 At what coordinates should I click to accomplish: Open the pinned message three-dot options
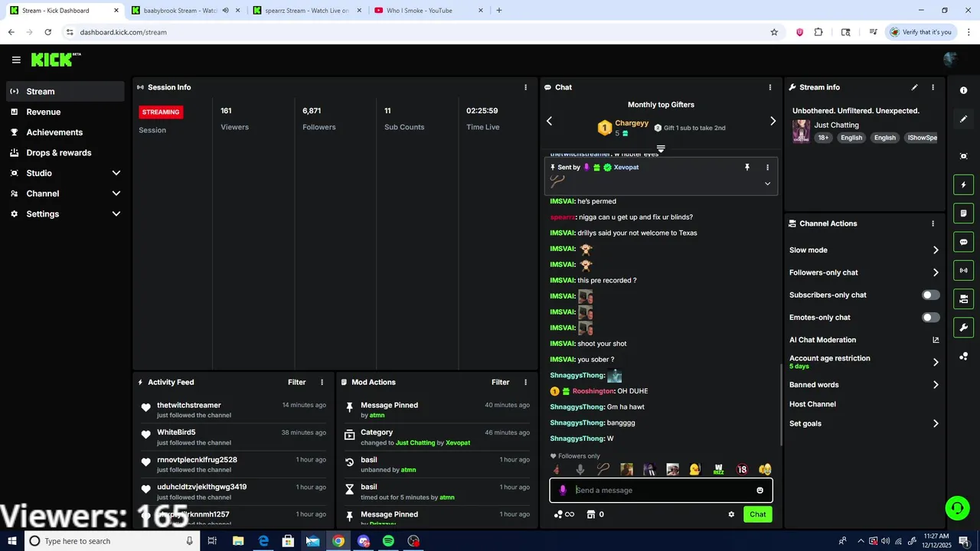click(x=767, y=167)
